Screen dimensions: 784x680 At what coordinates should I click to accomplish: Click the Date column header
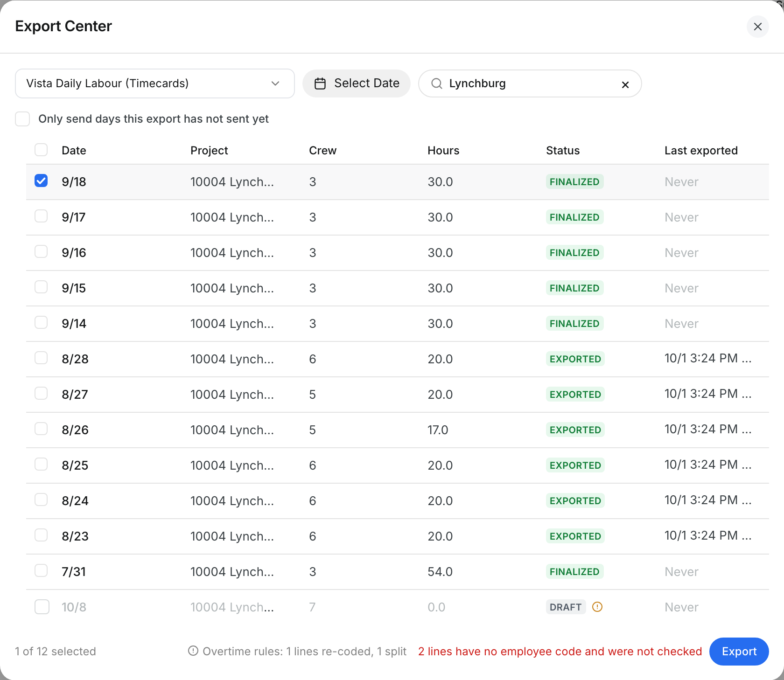(74, 151)
